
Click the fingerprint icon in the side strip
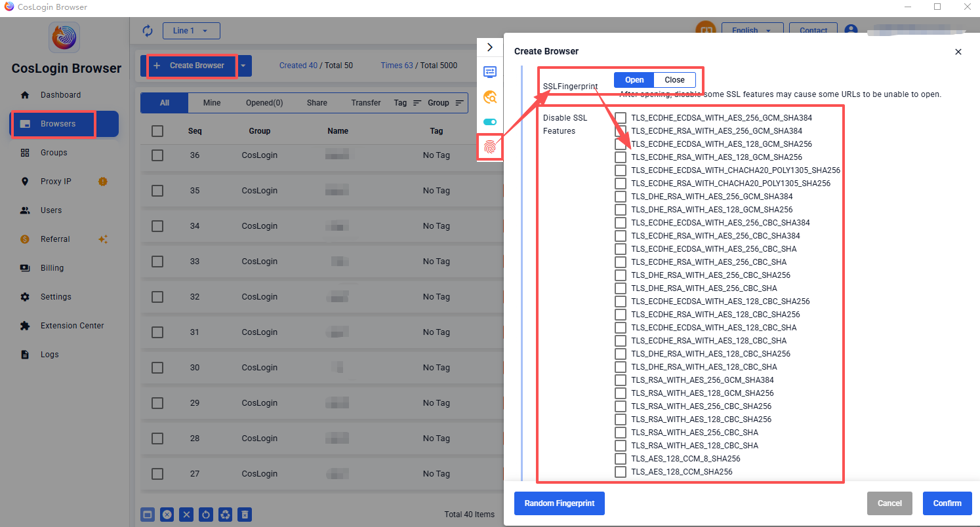point(490,147)
